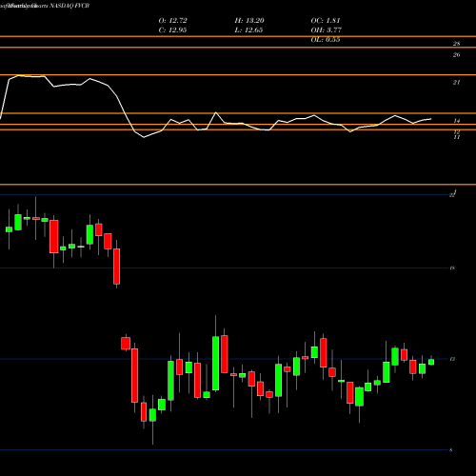Screen dimensions: 476x476
Task: Click the tallest green candle in mid-chart
Action: tap(215, 364)
